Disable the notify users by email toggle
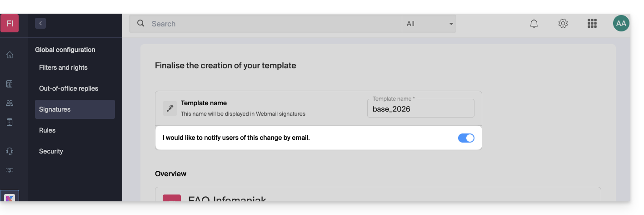Image resolution: width=644 pixels, height=215 pixels. coord(466,138)
